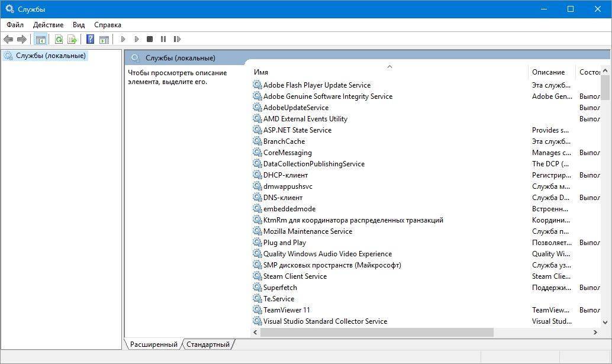Image resolution: width=612 pixels, height=364 pixels.
Task: Click the Export list toolbar icon
Action: point(72,39)
